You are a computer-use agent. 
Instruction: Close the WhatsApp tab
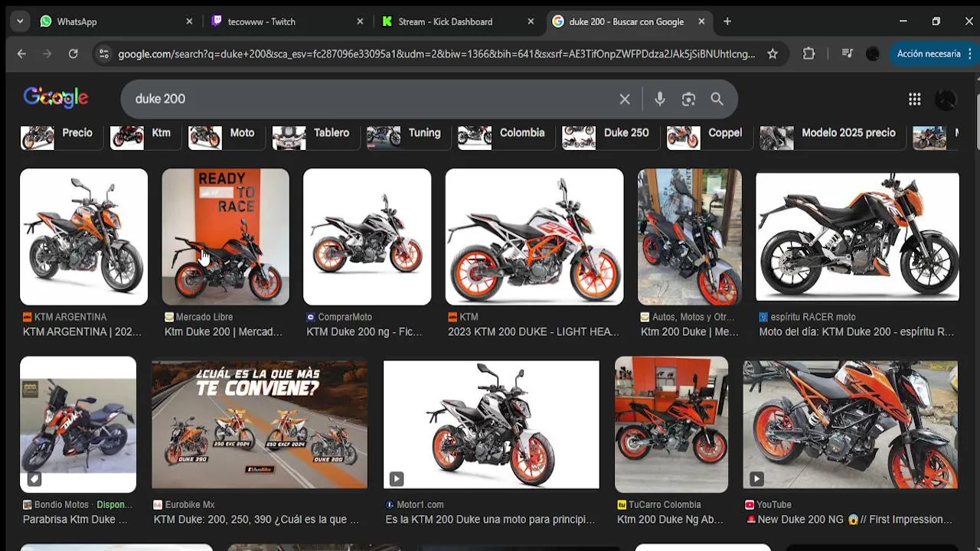(189, 21)
